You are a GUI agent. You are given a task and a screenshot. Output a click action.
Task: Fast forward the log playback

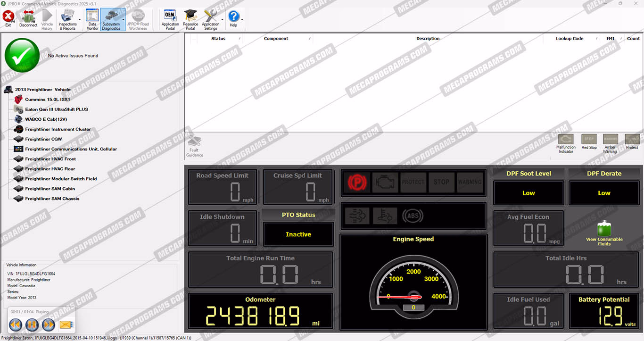(x=48, y=324)
